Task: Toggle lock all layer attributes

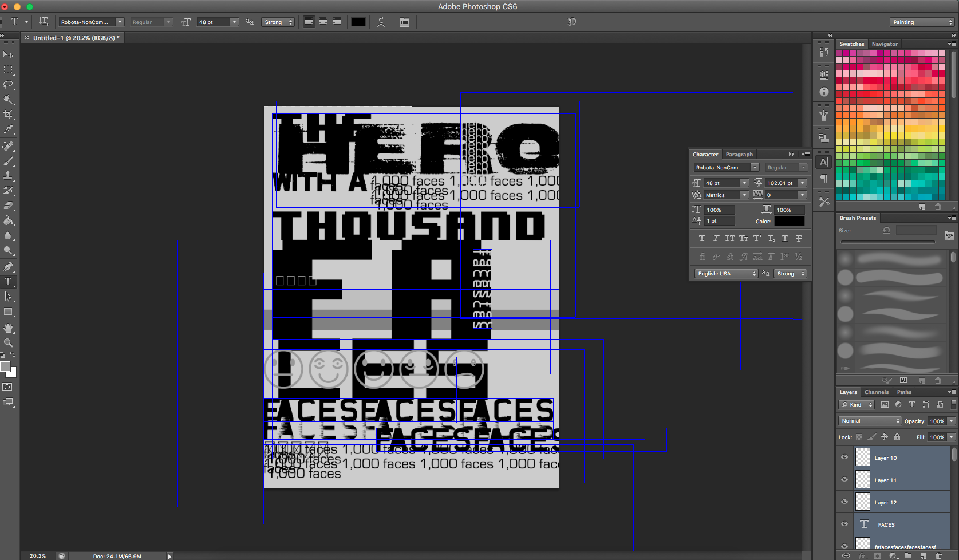Action: pos(897,437)
